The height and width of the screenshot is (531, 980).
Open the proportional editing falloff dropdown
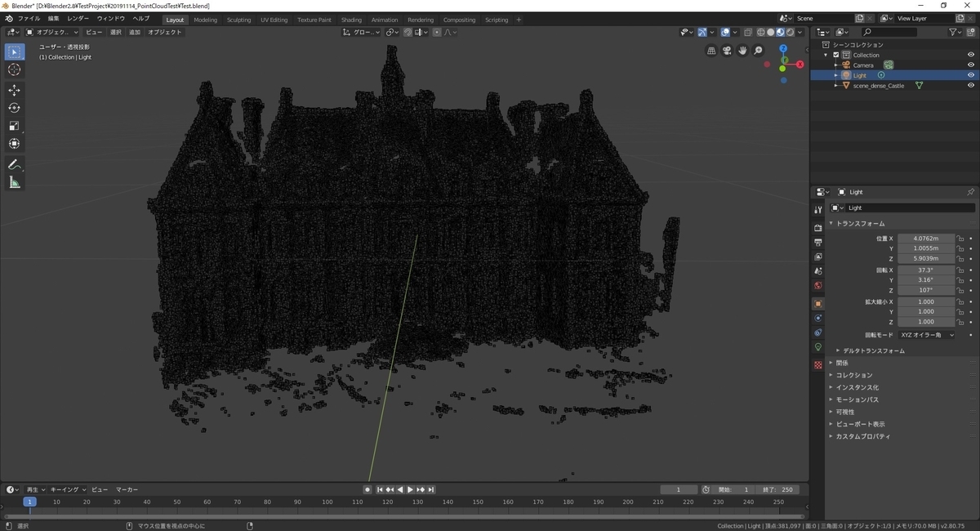pos(449,32)
